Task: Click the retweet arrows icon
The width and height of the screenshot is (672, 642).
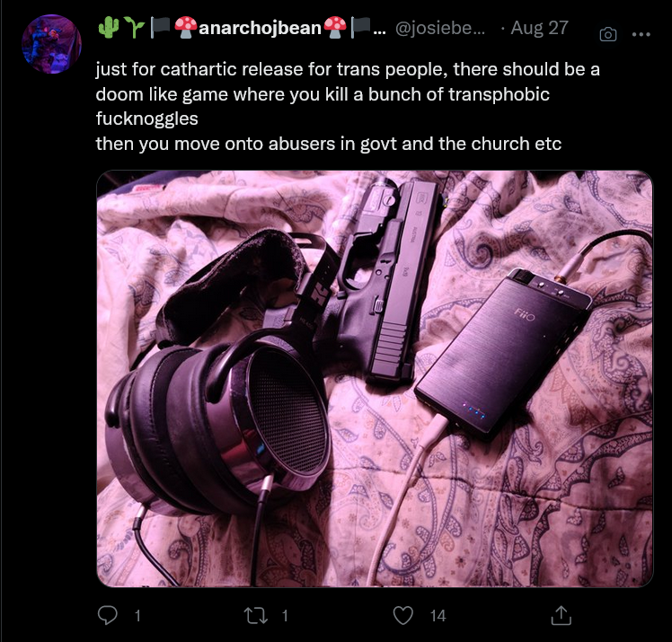Action: pyautogui.click(x=256, y=615)
